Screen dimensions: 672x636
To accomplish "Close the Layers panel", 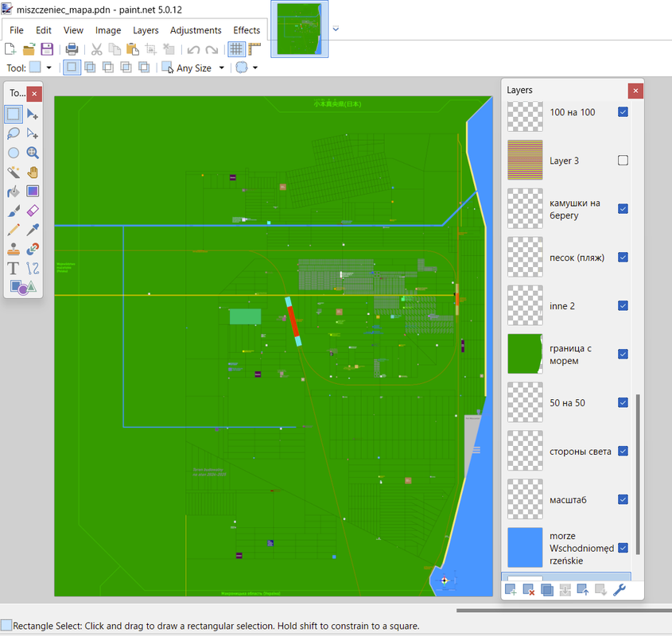I will pos(635,91).
